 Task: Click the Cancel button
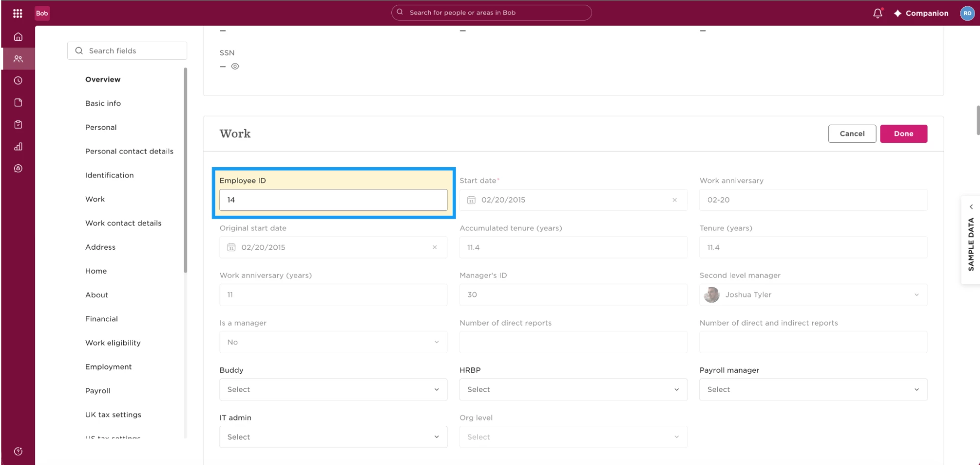tap(852, 134)
